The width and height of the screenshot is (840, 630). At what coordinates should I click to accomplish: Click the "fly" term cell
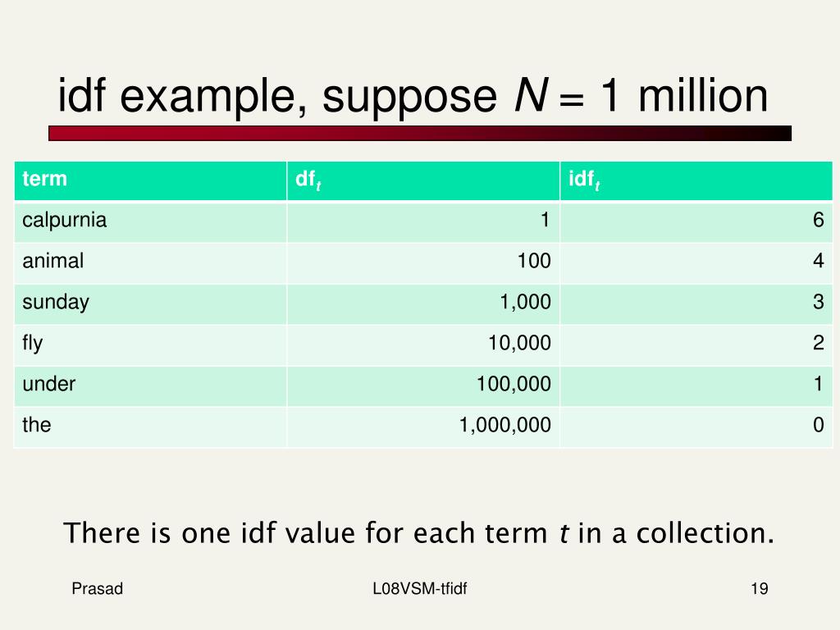coord(151,345)
